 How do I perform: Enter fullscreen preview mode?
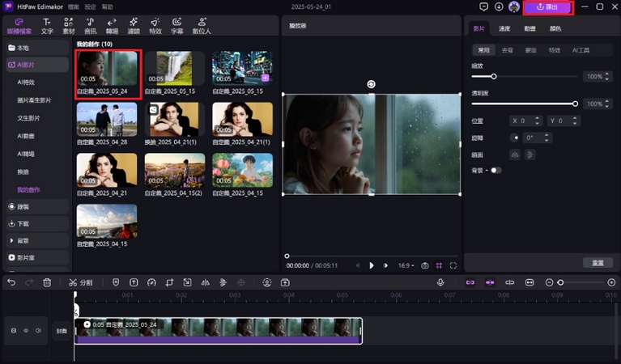(x=453, y=265)
